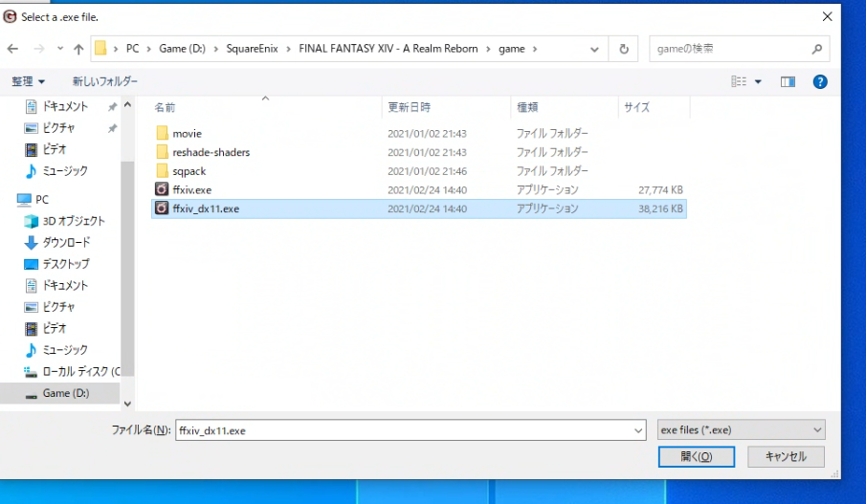Click the navigation pane scrollbar thumb
Viewport: 866px width, 504px height.
(127, 269)
